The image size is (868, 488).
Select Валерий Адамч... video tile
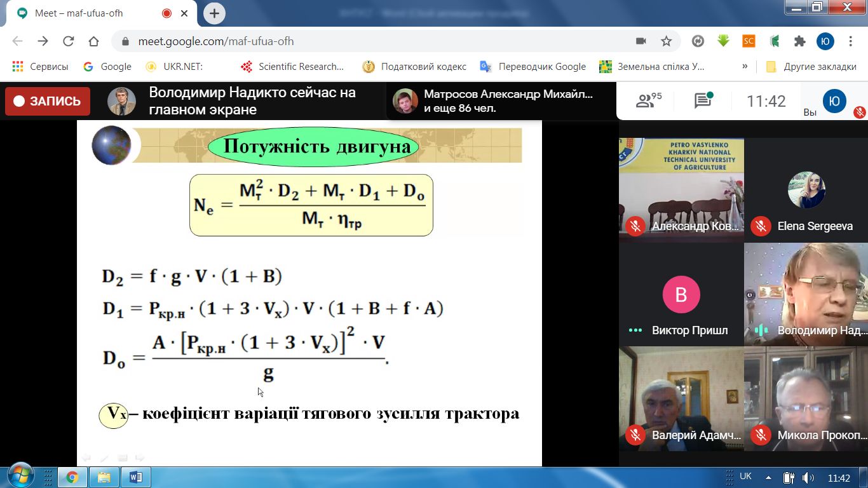tap(681, 398)
